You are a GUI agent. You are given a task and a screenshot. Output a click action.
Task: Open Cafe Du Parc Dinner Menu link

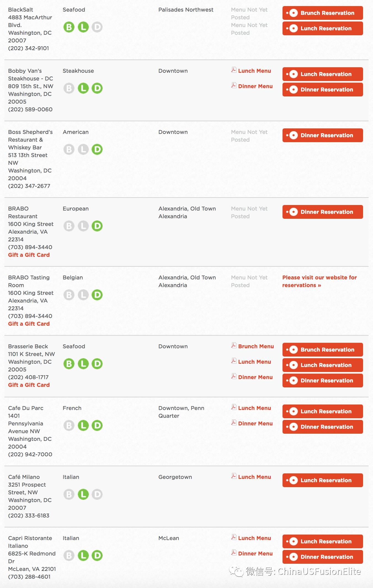[x=255, y=424]
